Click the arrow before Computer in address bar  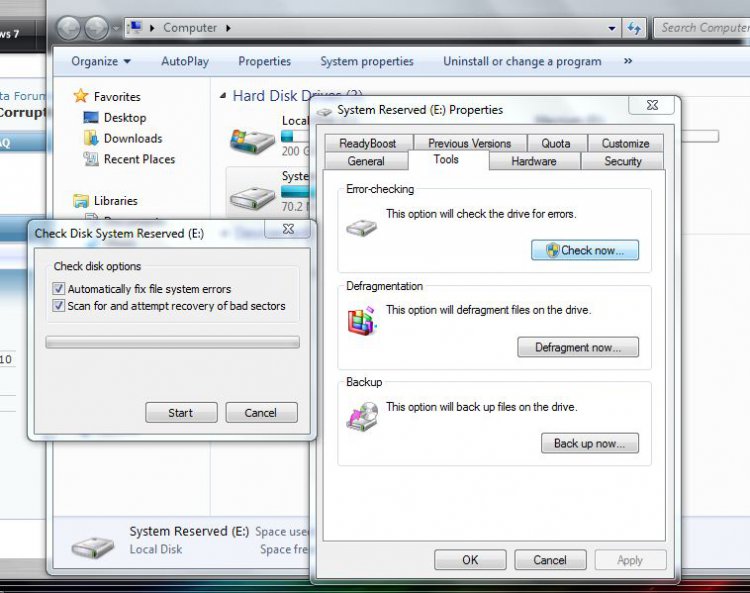tap(152, 28)
